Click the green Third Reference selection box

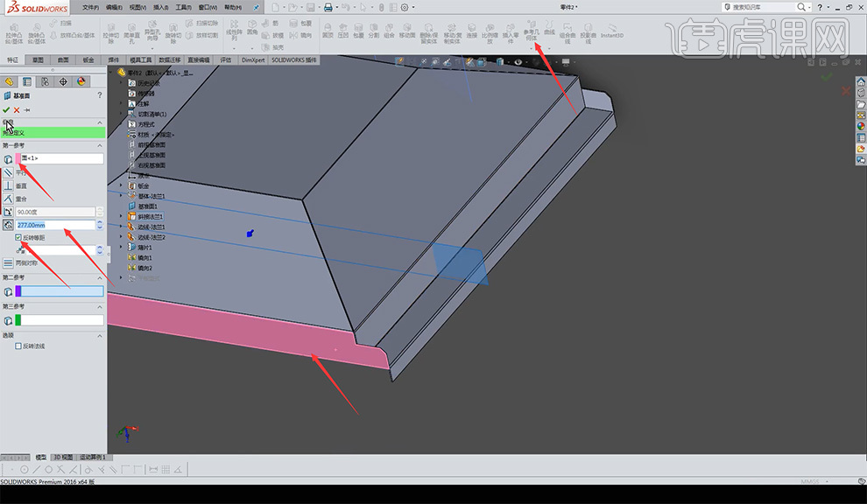[x=60, y=320]
